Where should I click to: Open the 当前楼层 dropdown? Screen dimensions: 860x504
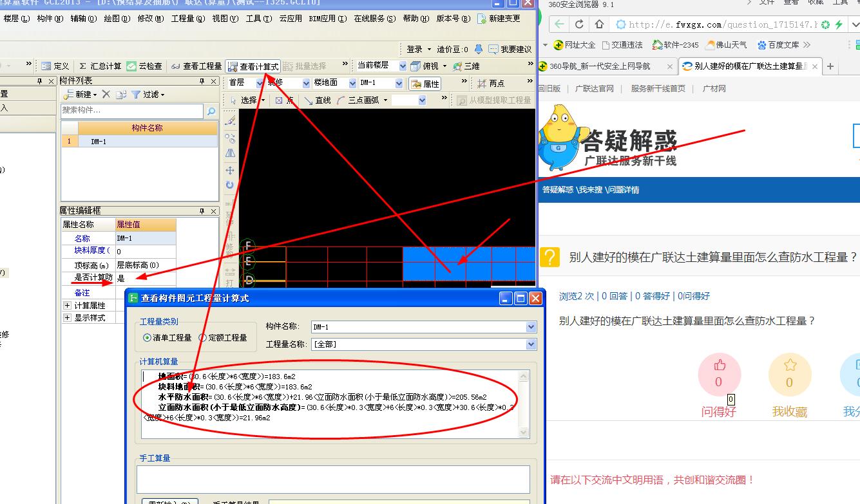403,66
